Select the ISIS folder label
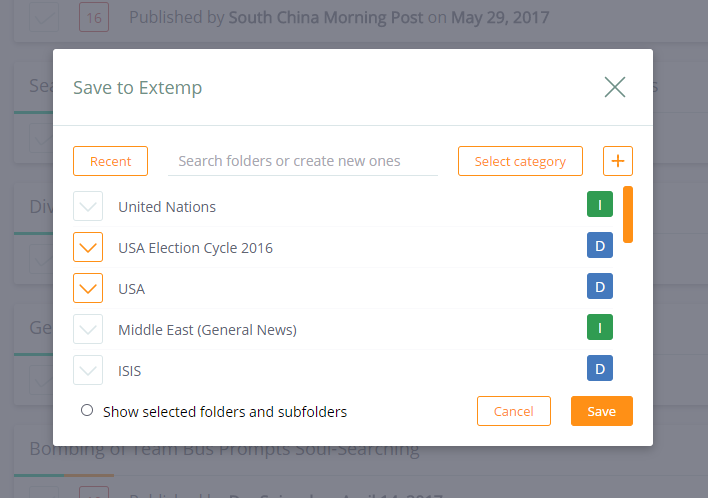 (x=130, y=371)
